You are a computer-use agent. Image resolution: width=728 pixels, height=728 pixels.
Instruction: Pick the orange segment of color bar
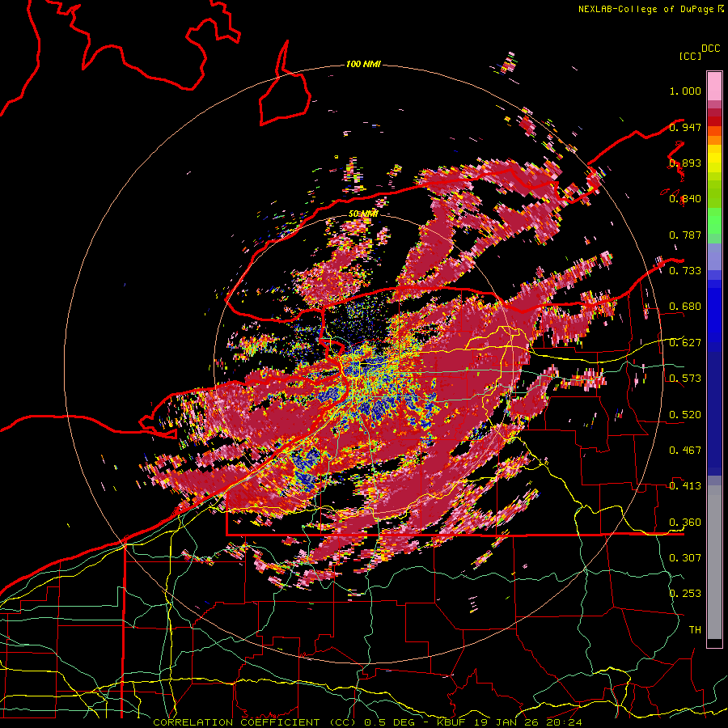click(714, 140)
